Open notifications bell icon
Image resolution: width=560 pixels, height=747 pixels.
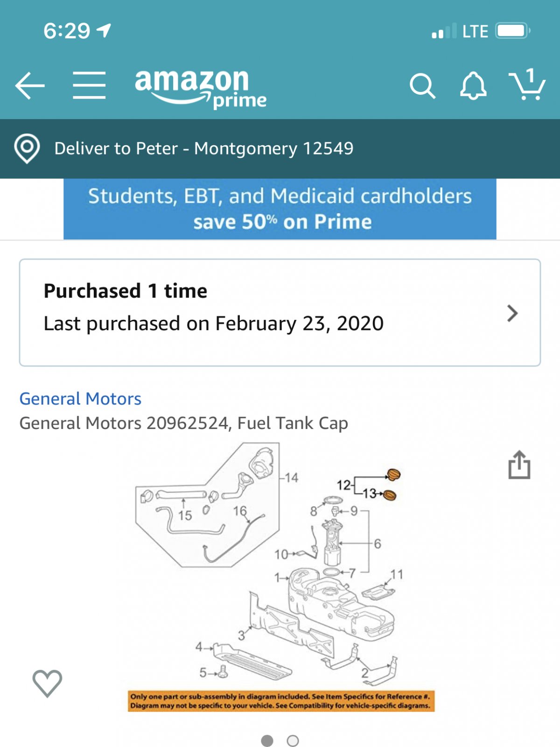(x=473, y=86)
